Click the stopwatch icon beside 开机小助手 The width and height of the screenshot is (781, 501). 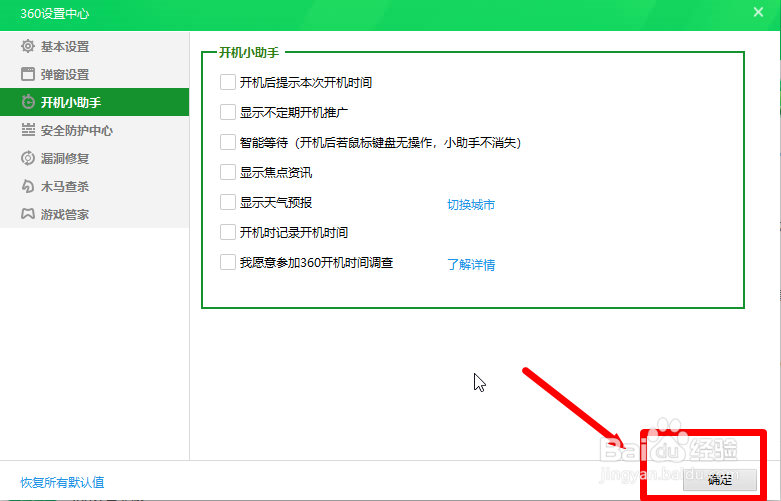pos(28,102)
